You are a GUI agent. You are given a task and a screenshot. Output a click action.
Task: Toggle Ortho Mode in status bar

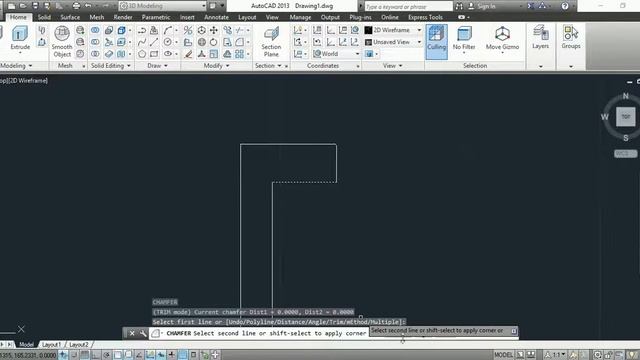click(x=95, y=355)
